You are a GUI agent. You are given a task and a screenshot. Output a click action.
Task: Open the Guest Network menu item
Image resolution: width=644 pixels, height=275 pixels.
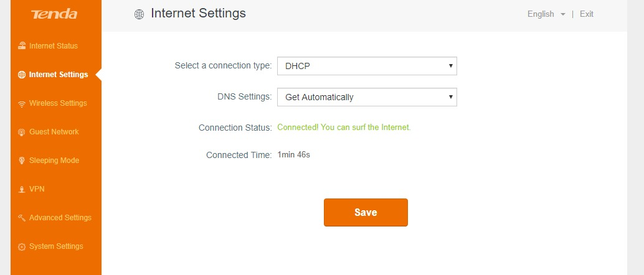click(x=54, y=132)
